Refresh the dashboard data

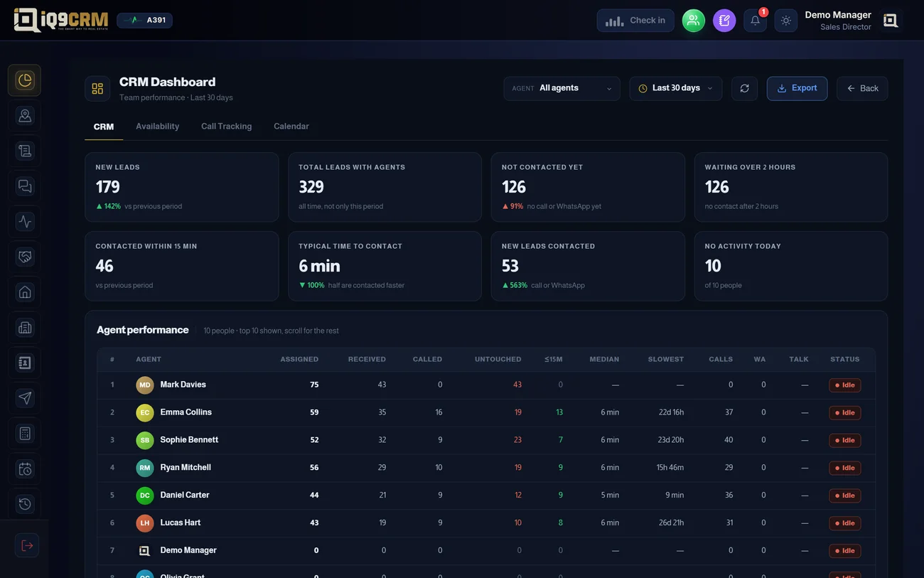(x=744, y=89)
